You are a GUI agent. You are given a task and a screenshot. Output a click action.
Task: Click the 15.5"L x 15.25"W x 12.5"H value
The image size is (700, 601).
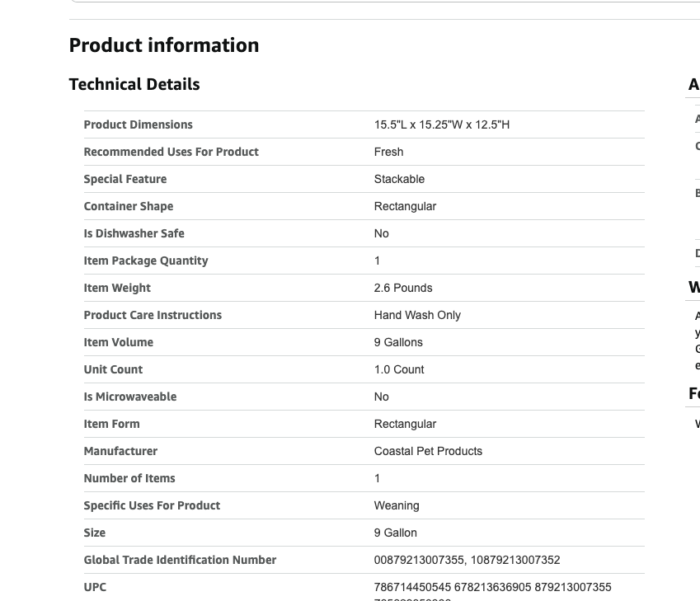(x=441, y=124)
